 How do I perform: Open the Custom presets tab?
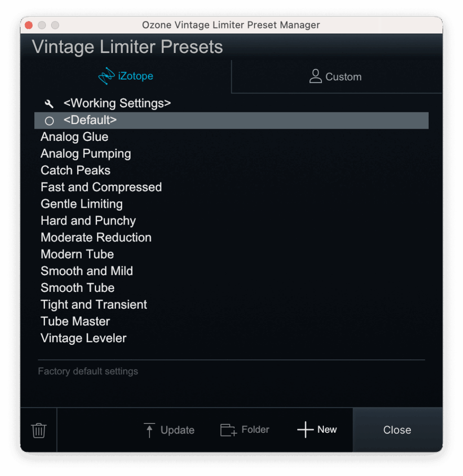tap(336, 77)
